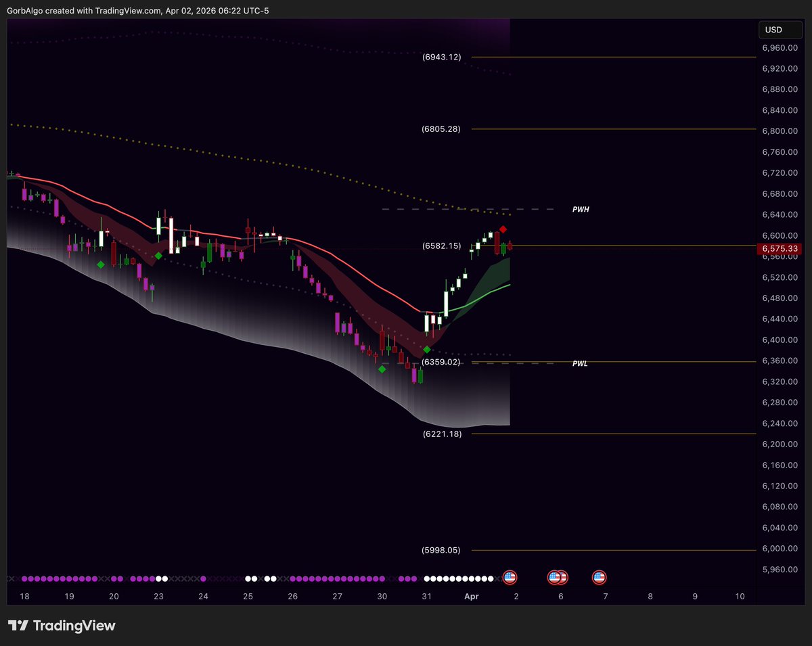Click the 6,800.00 price axis label

coord(780,131)
